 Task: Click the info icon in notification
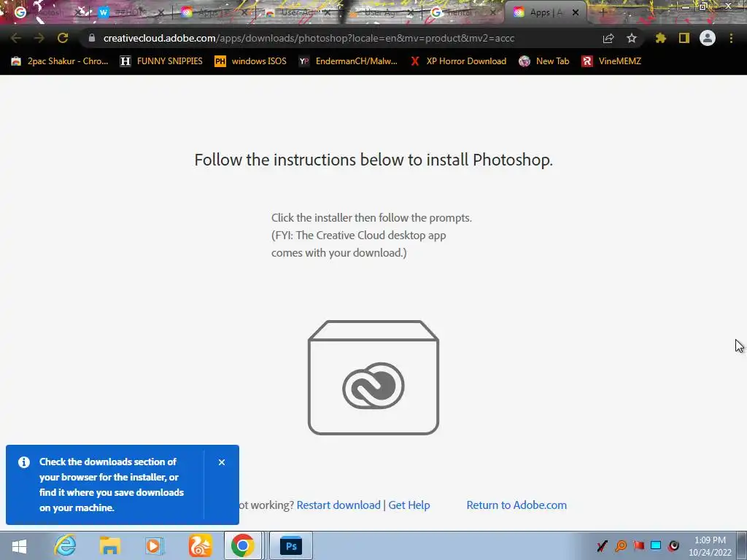(x=24, y=462)
